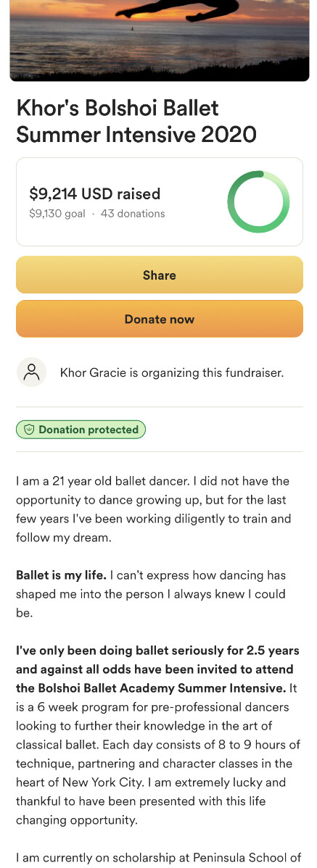The height and width of the screenshot is (868, 317).
Task: Click the donation summary card
Action: 160,201
